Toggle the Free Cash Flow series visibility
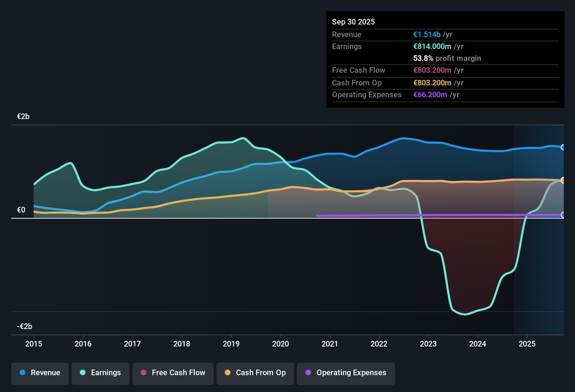The height and width of the screenshot is (392, 575). [x=173, y=373]
